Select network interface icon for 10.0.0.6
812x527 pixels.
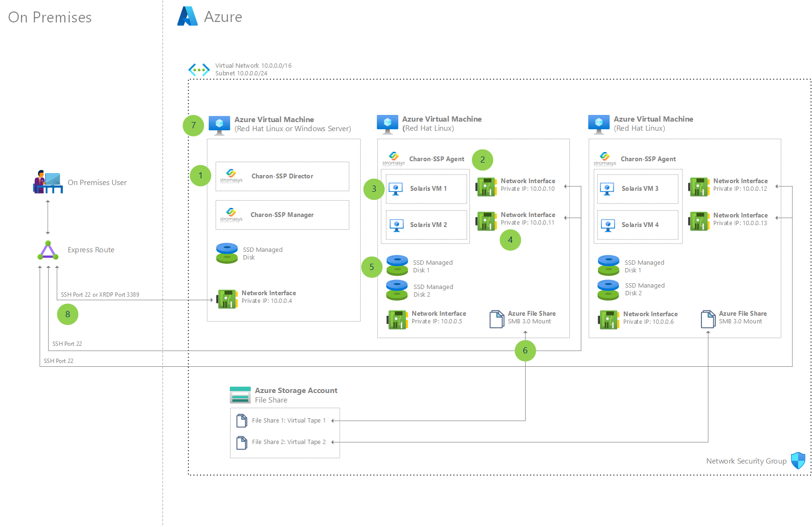point(609,320)
